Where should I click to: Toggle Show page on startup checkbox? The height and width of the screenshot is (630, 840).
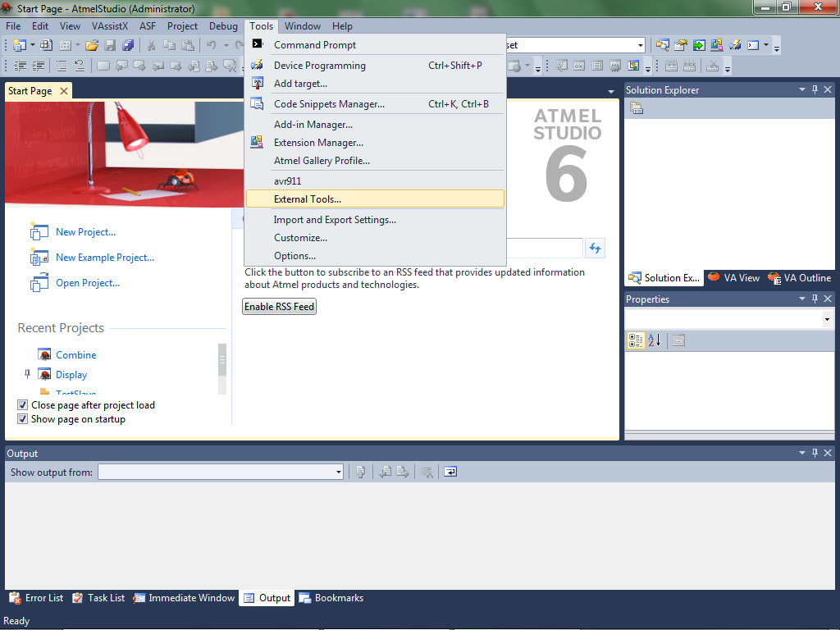pyautogui.click(x=22, y=419)
